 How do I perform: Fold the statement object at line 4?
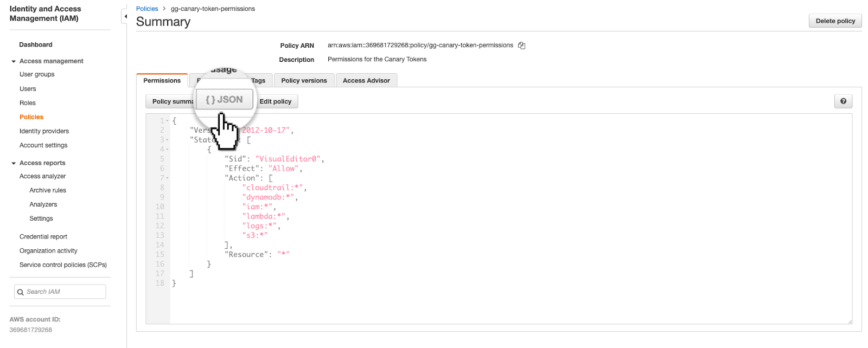click(167, 150)
